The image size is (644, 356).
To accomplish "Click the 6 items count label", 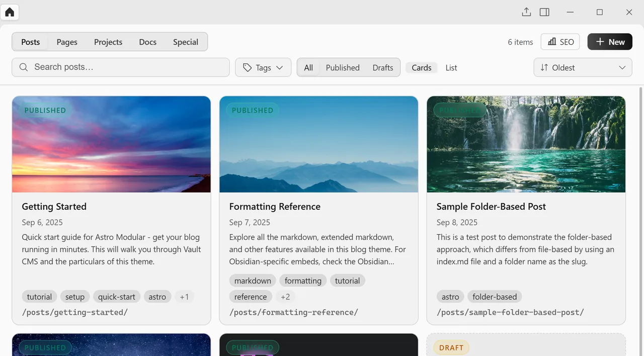I will pyautogui.click(x=520, y=42).
